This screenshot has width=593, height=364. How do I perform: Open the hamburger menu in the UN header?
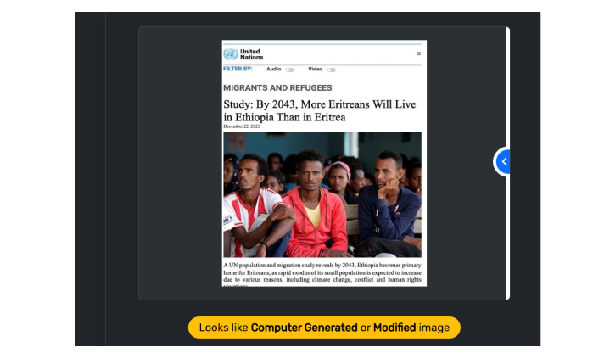pyautogui.click(x=418, y=53)
